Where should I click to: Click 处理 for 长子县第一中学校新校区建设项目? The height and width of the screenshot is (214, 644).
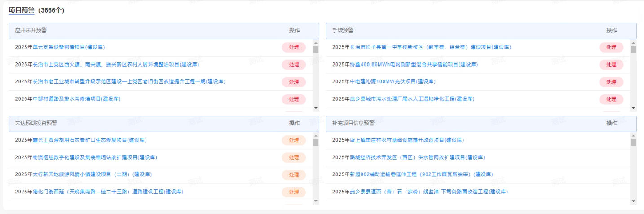611,47
